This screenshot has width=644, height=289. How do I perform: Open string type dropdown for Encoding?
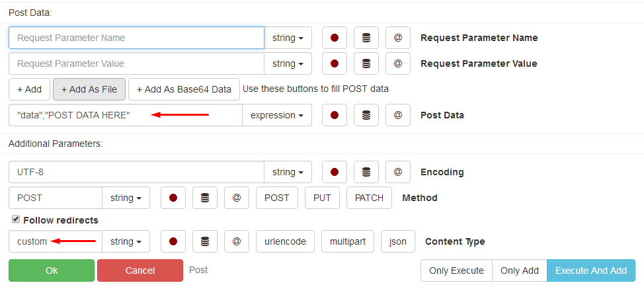[x=288, y=172]
